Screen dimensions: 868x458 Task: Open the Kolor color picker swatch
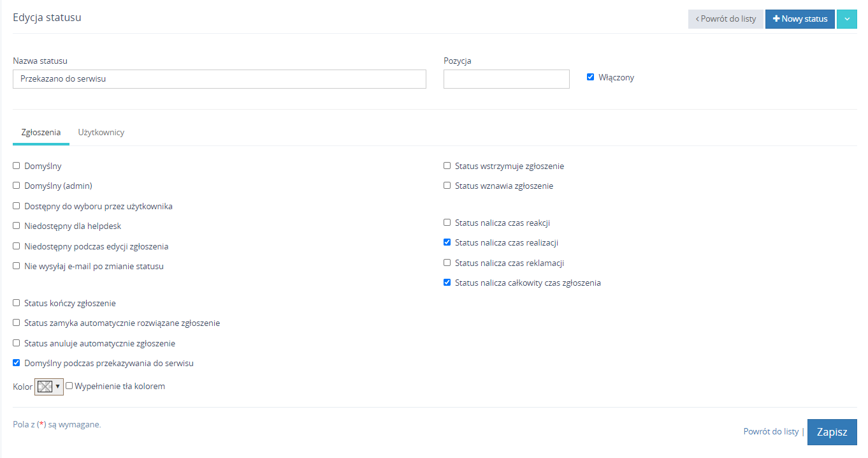point(49,387)
